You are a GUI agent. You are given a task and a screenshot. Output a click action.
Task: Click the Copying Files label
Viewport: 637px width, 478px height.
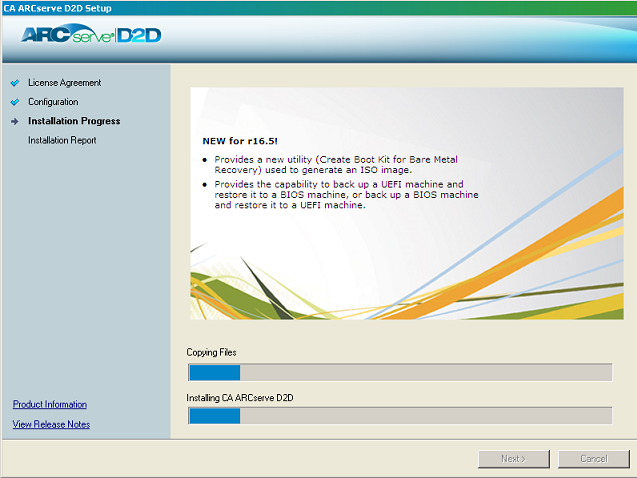211,352
